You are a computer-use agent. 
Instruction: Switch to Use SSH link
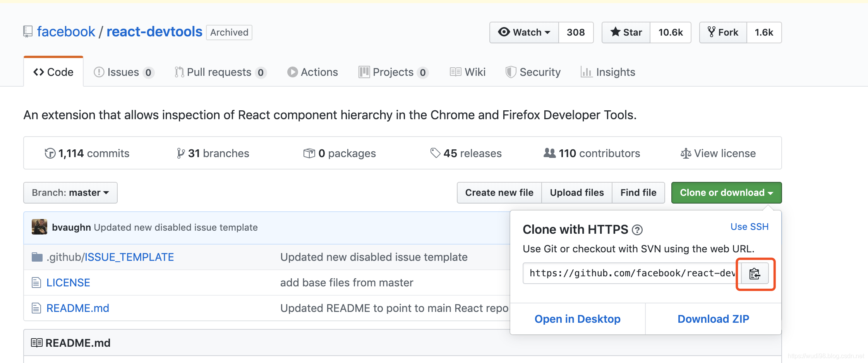tap(750, 227)
